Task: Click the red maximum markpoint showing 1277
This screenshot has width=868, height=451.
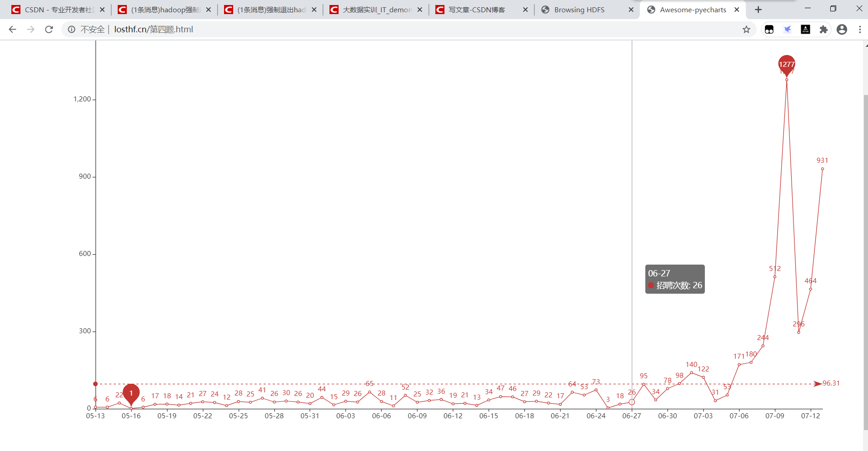Action: 787,64
